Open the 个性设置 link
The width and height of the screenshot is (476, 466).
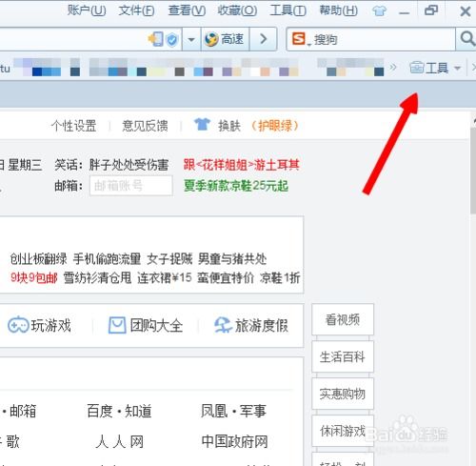tap(73, 126)
